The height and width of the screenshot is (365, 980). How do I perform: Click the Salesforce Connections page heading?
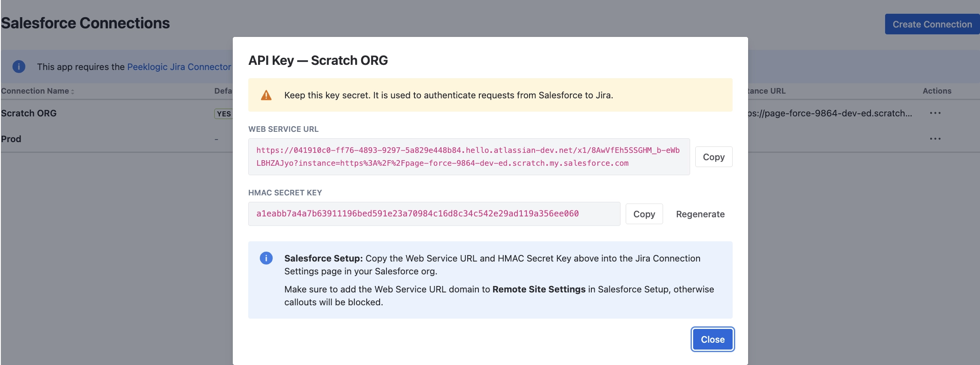[x=85, y=23]
